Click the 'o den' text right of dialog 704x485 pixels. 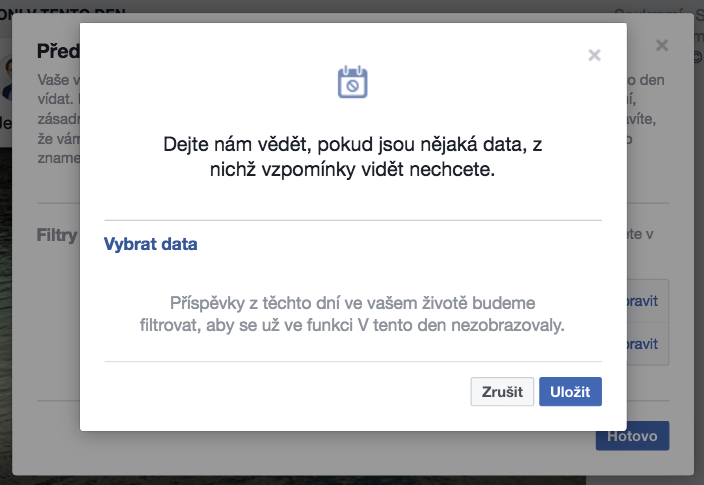tap(646, 80)
